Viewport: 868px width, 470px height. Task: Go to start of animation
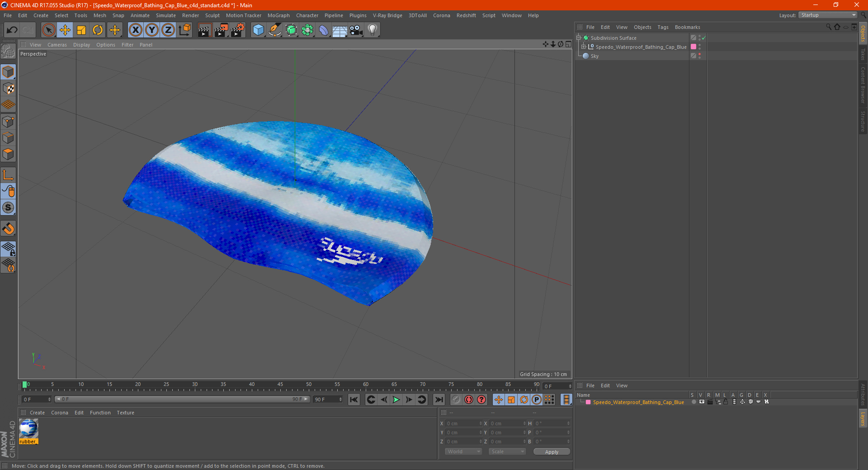[x=354, y=399]
